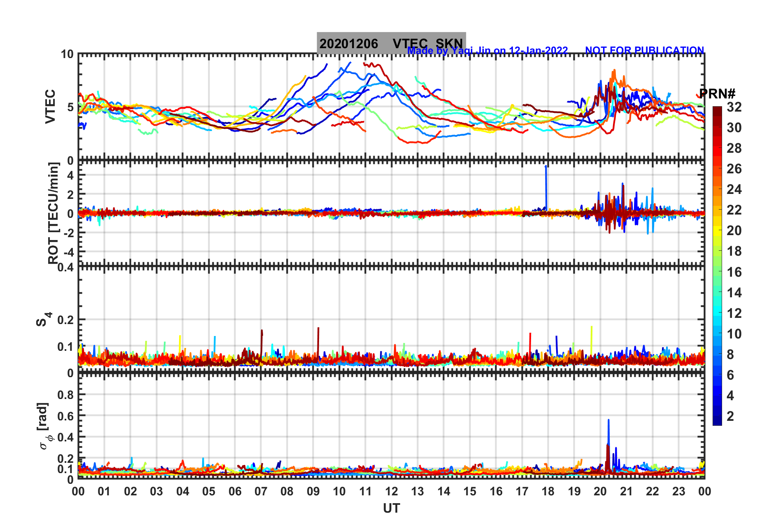Click the '24' label on the PRN colorbar

(x=734, y=189)
